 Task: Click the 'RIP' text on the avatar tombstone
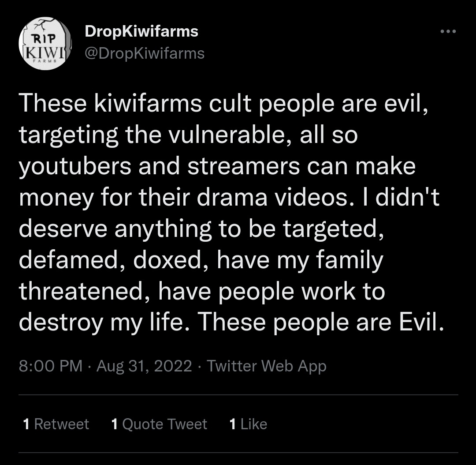tap(44, 38)
